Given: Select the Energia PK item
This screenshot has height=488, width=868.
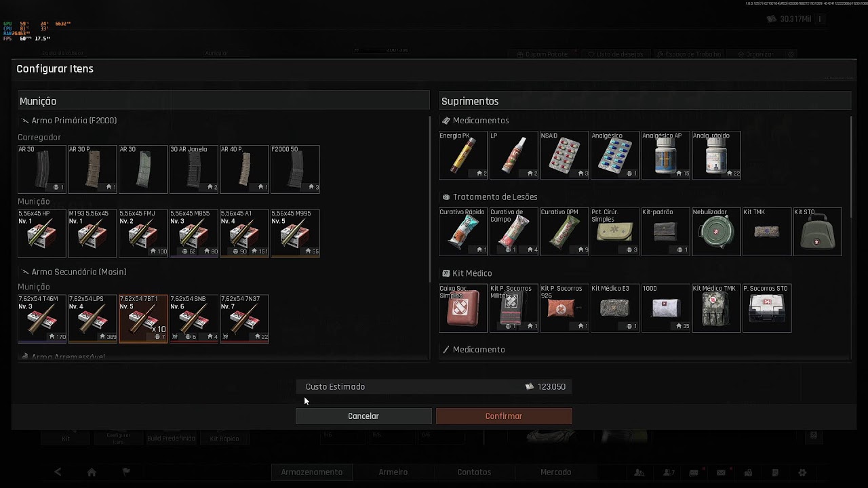Looking at the screenshot, I should click(463, 155).
